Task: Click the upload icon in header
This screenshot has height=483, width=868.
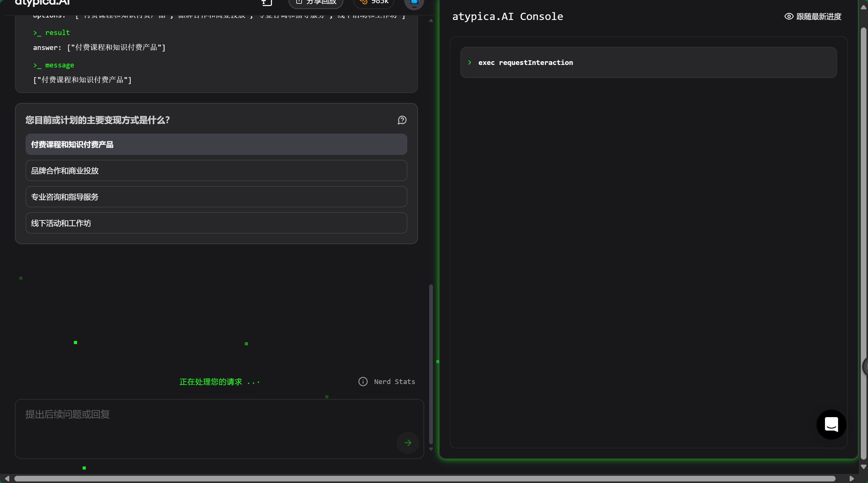Action: tap(267, 3)
